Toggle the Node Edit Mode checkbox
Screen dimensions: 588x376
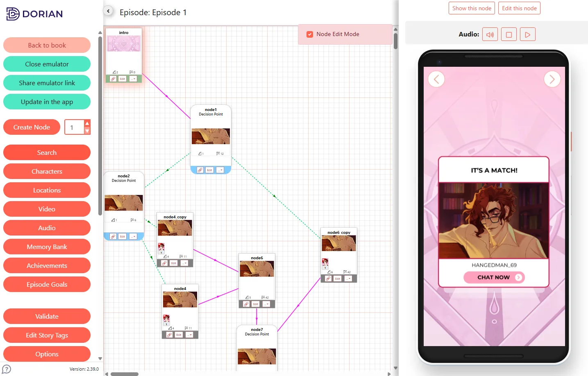click(310, 34)
